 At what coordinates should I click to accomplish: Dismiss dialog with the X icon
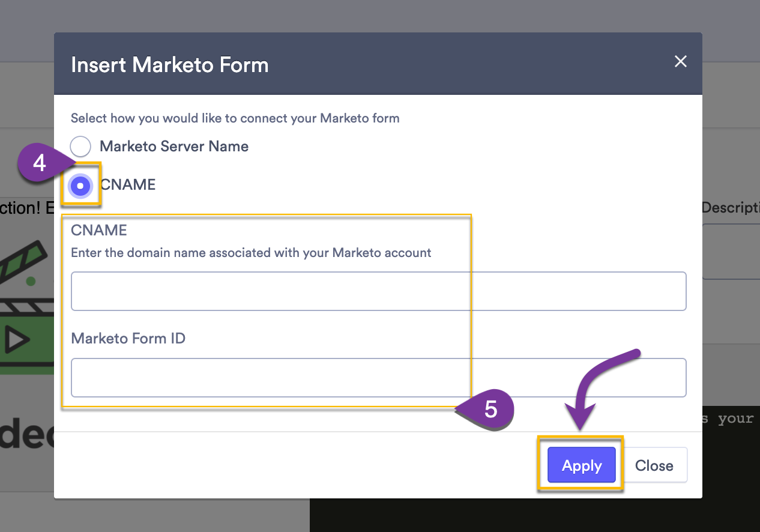(x=680, y=61)
